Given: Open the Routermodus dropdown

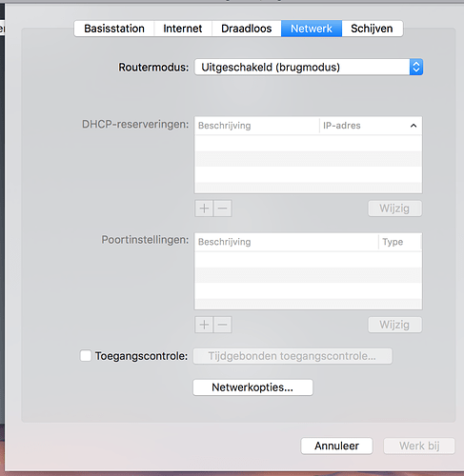Looking at the screenshot, I should click(309, 68).
